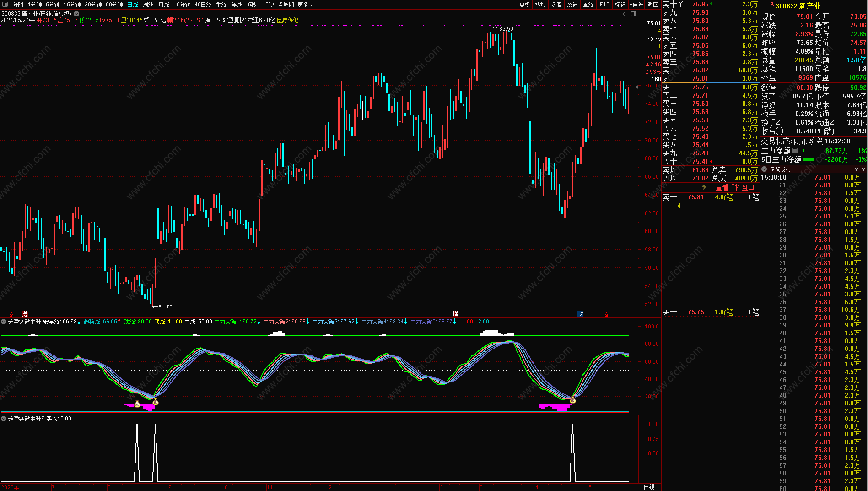Click the 增 event marker on the chart
Screen dimensions: 868x491
(x=455, y=314)
